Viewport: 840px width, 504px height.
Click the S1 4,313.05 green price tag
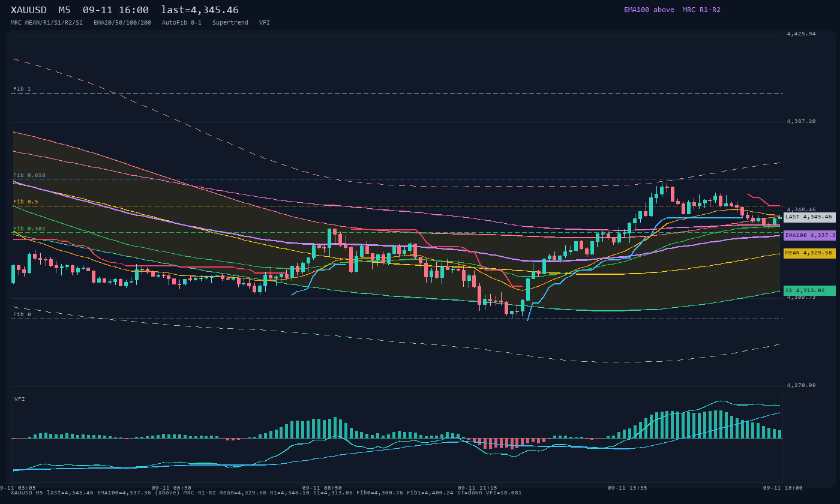809,290
